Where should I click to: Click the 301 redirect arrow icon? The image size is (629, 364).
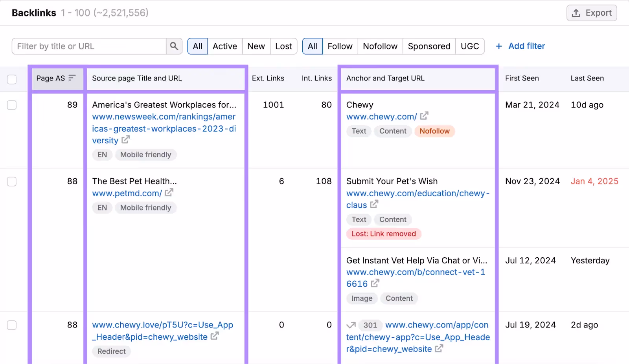tap(351, 325)
